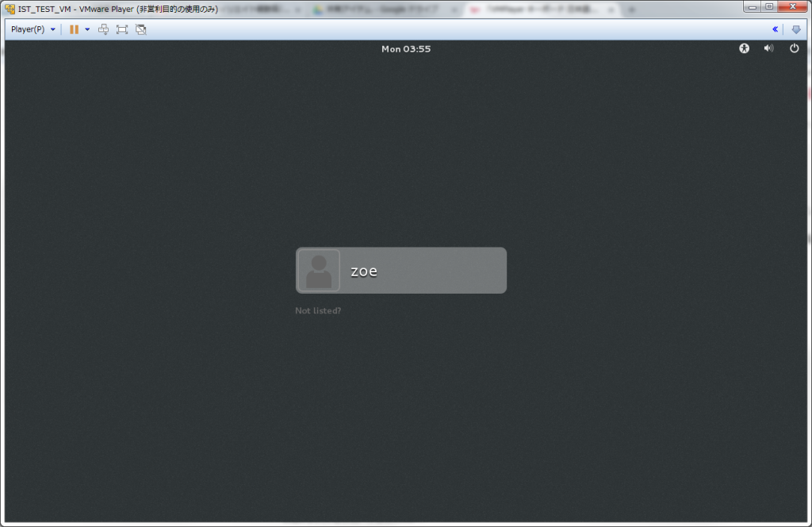The width and height of the screenshot is (812, 527).
Task: Suspend the virtual machine with the pause icon
Action: [72, 29]
